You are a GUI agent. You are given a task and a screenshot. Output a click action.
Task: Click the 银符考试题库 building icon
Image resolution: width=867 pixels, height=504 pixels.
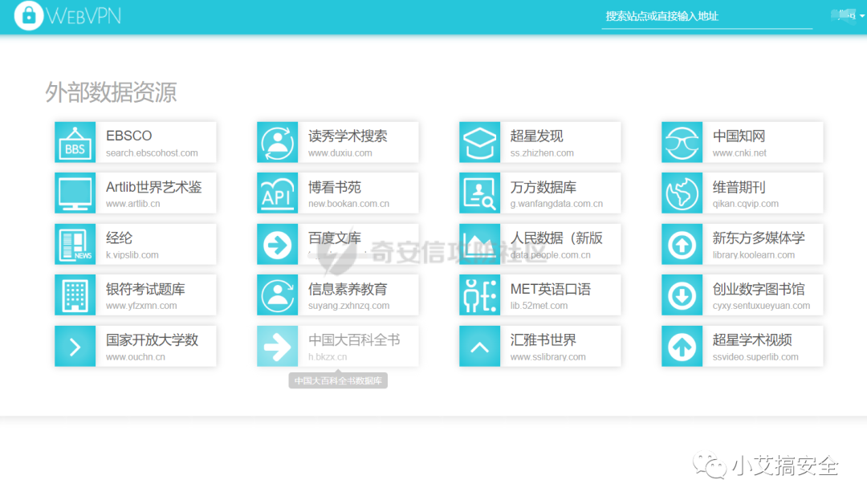coord(75,295)
